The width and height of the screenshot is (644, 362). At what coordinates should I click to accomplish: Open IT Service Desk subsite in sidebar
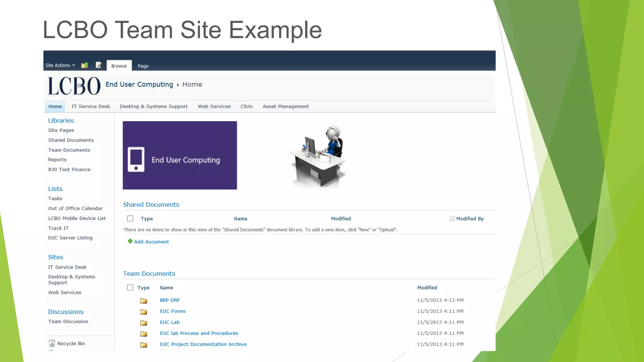[67, 267]
